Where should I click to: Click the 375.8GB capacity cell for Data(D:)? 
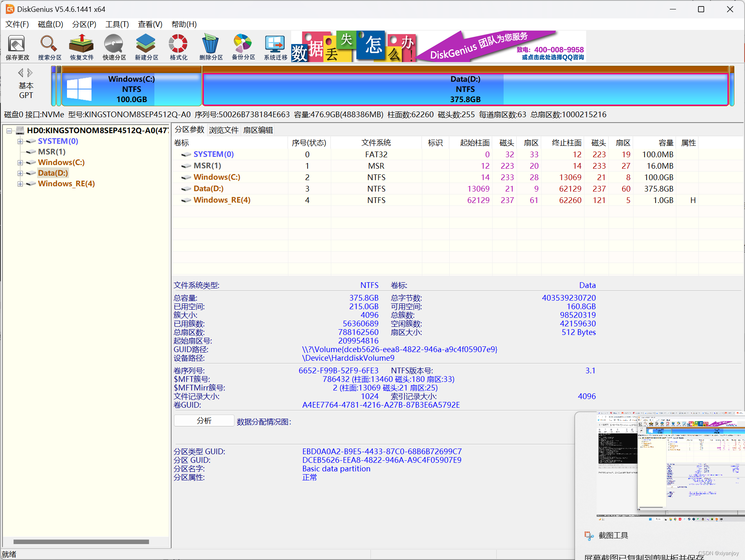click(x=659, y=189)
